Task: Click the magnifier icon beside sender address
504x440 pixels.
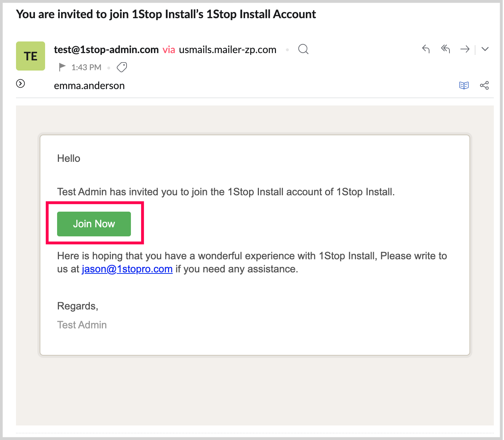Action: [303, 49]
